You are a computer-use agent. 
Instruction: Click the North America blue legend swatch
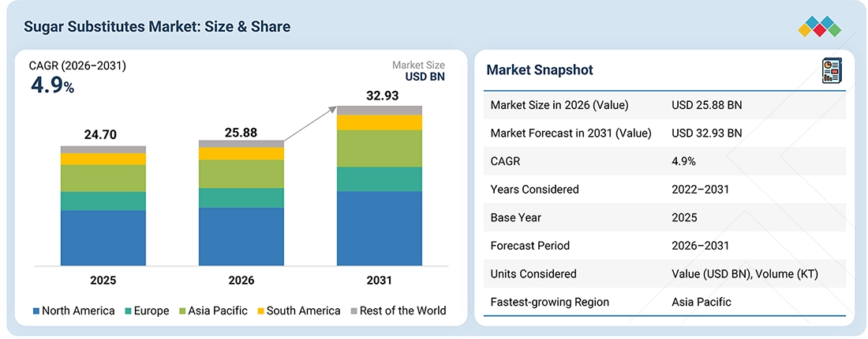pos(36,311)
